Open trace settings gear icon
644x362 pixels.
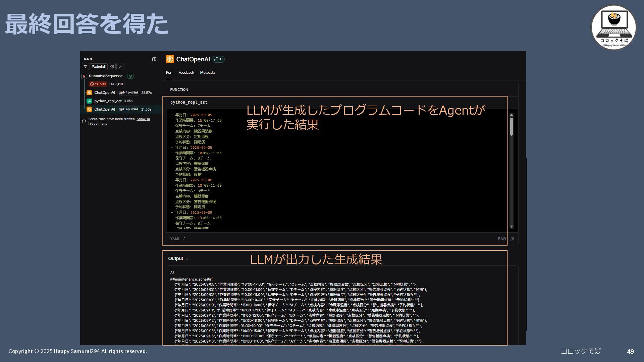point(112,67)
